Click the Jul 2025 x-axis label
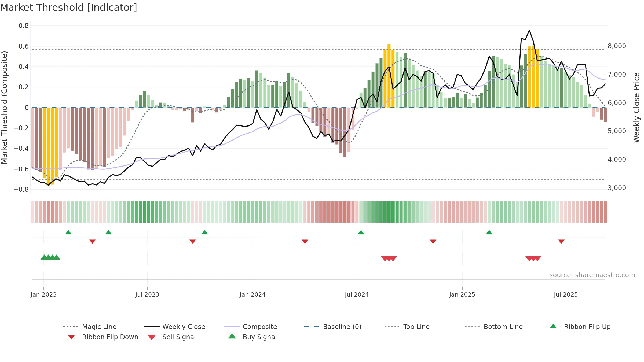Image resolution: width=644 pixels, height=362 pixels. pos(566,295)
